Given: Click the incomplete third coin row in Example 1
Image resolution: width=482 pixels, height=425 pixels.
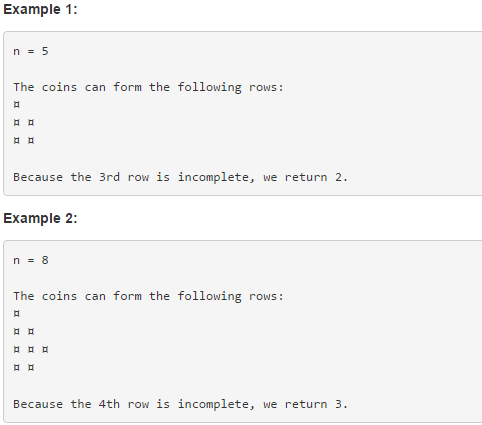Looking at the screenshot, I should [x=24, y=140].
